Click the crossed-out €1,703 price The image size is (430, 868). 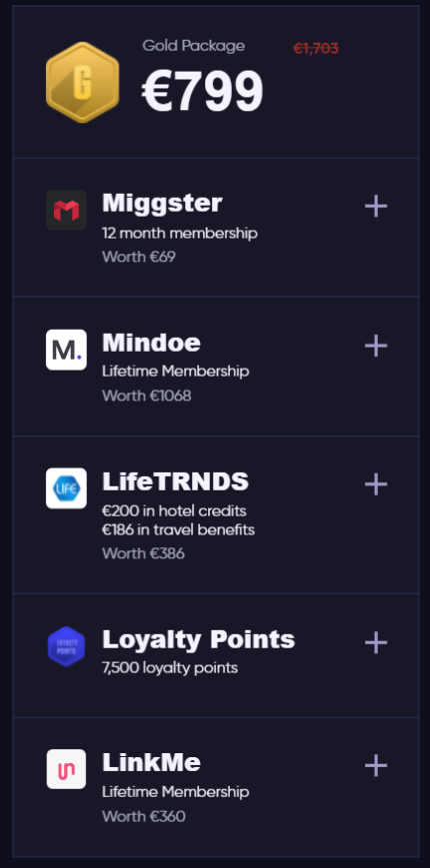316,49
